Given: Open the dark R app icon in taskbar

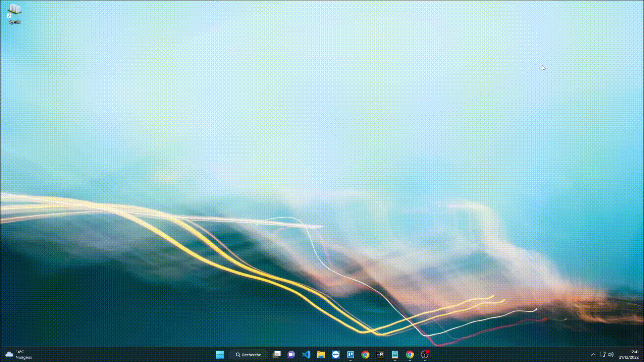Looking at the screenshot, I should [380, 355].
